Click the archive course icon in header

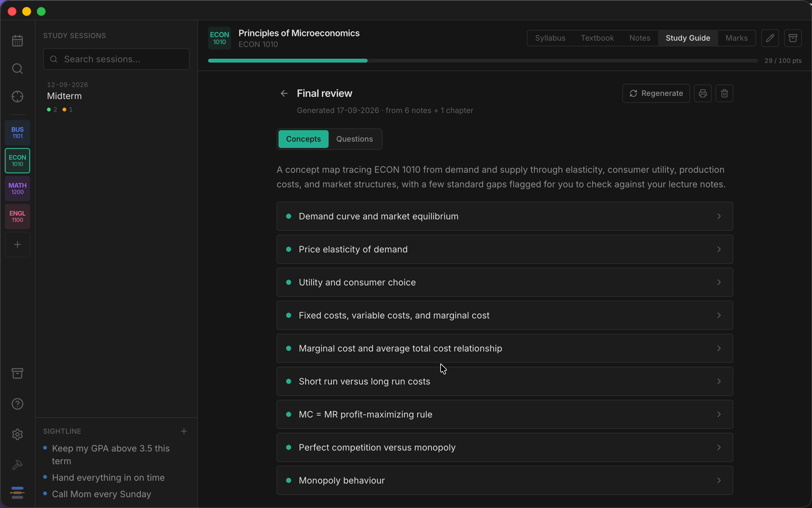coord(793,38)
